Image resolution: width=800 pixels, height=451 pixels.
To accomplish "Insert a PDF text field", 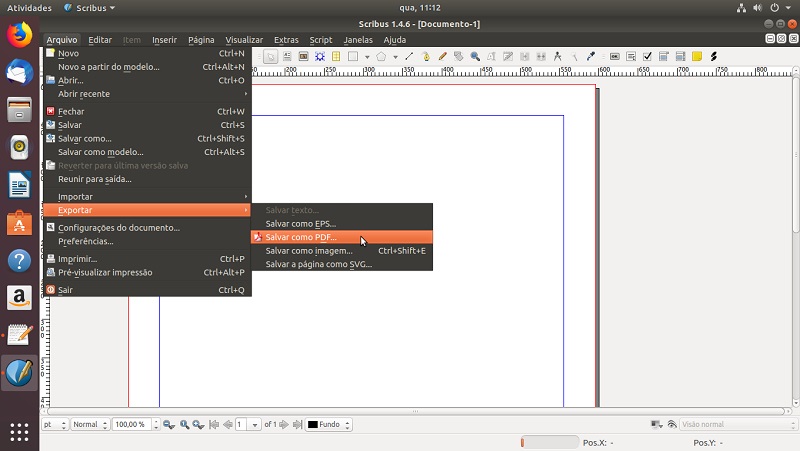I will [631, 57].
